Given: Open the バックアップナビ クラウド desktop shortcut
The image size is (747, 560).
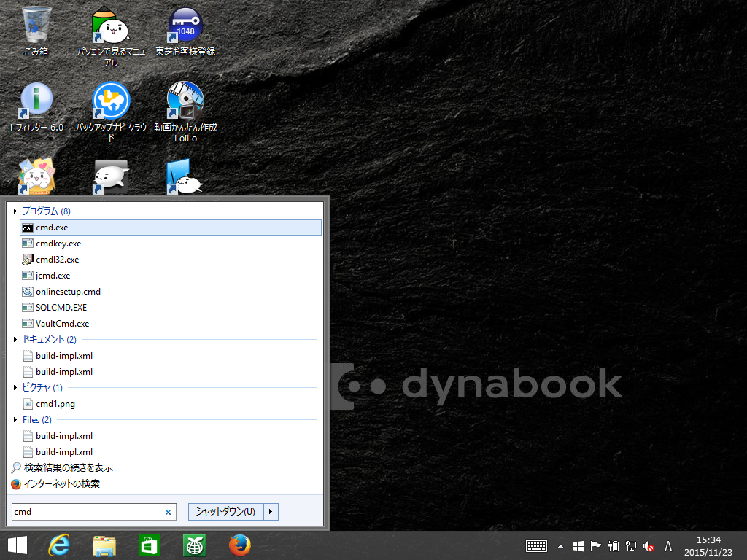Looking at the screenshot, I should point(111,112).
